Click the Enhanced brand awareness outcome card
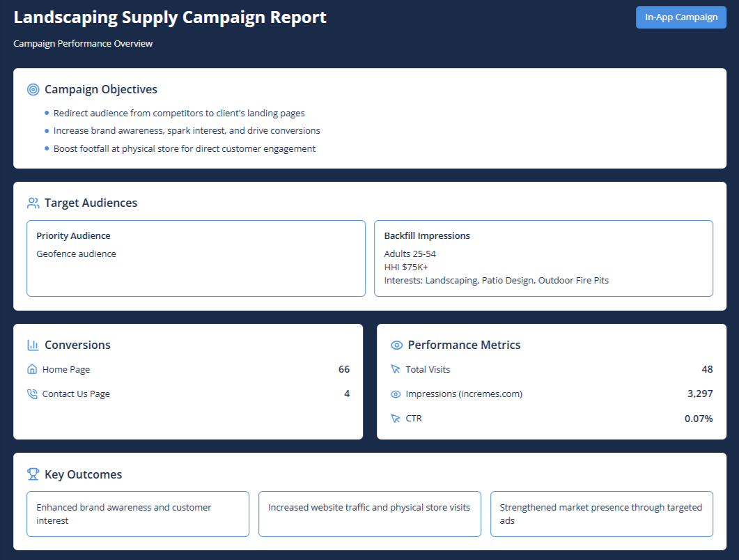 [x=138, y=514]
